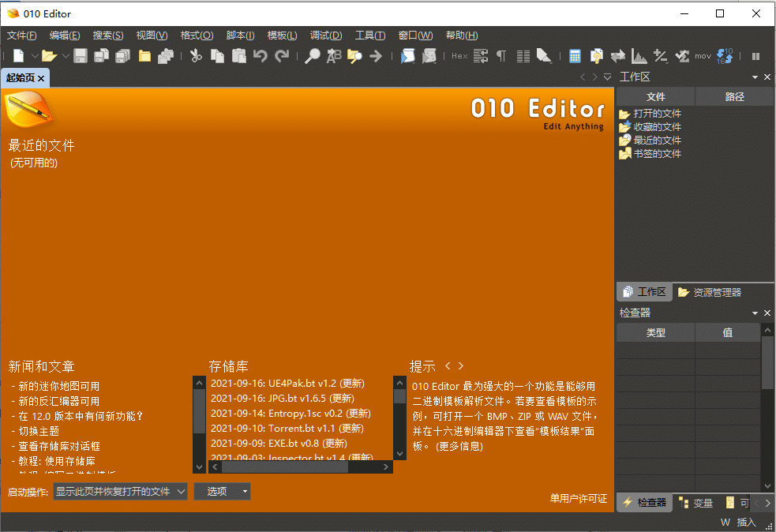The image size is (776, 532).
Task: Switch to the 变量 tab
Action: click(x=695, y=503)
